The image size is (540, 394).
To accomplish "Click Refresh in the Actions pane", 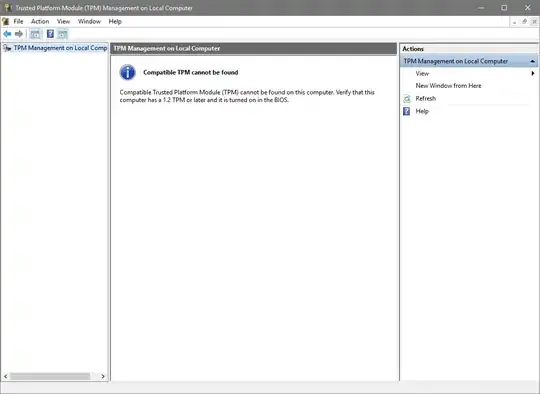I will click(426, 98).
